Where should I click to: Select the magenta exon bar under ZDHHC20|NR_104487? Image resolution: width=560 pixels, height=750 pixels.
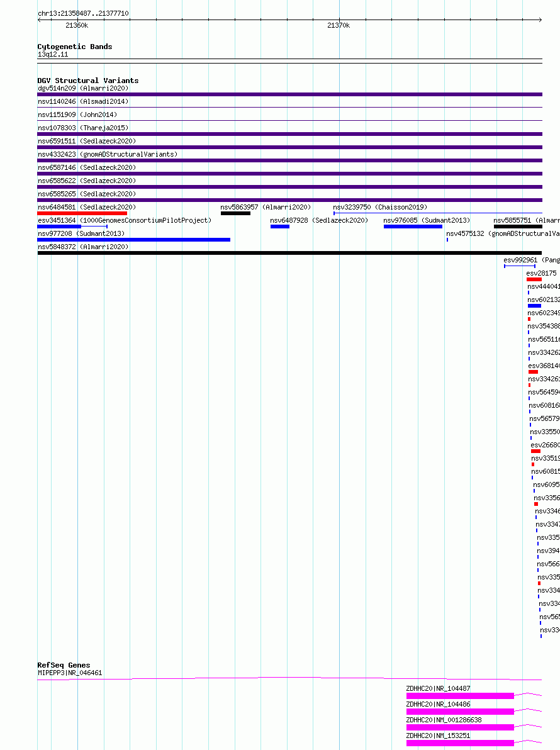[x=460, y=696]
